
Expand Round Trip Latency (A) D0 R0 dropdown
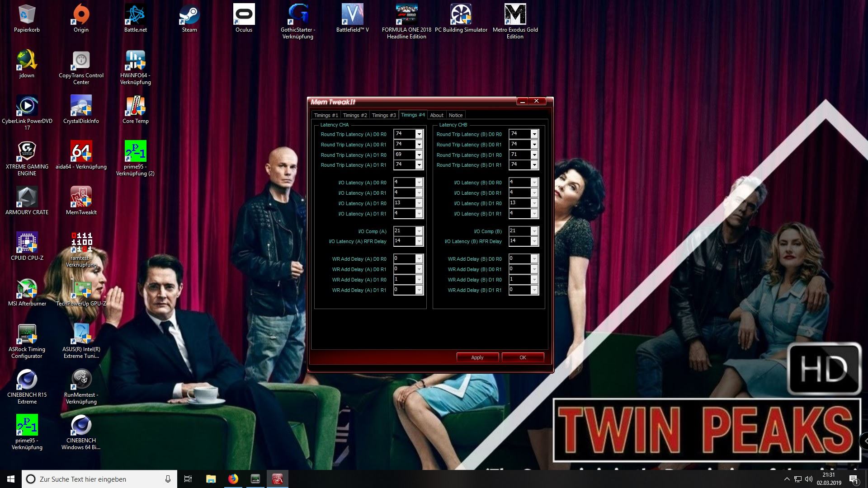coord(419,134)
